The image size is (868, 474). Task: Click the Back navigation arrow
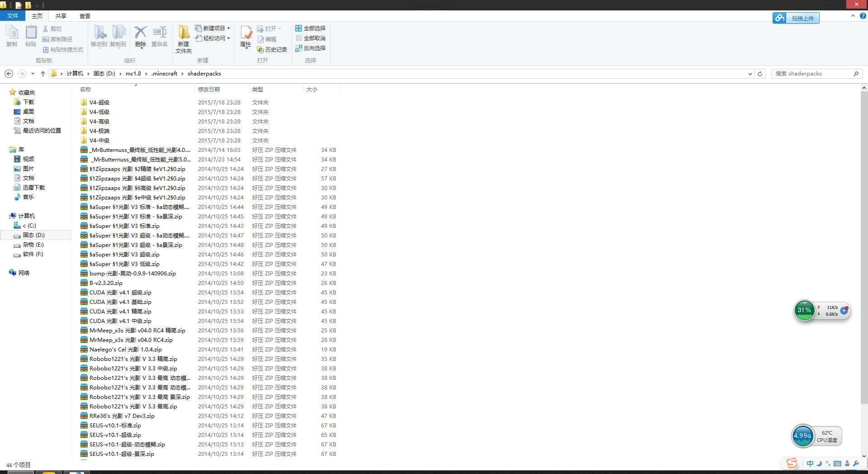coord(9,73)
